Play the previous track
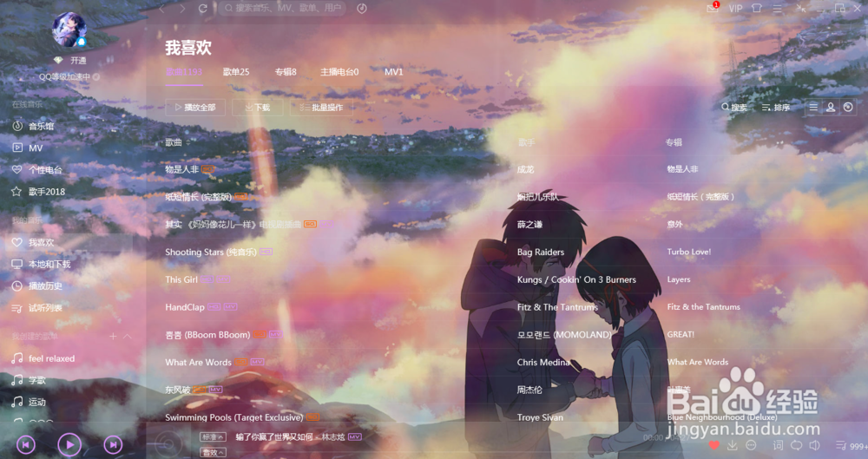This screenshot has width=868, height=459. click(26, 444)
